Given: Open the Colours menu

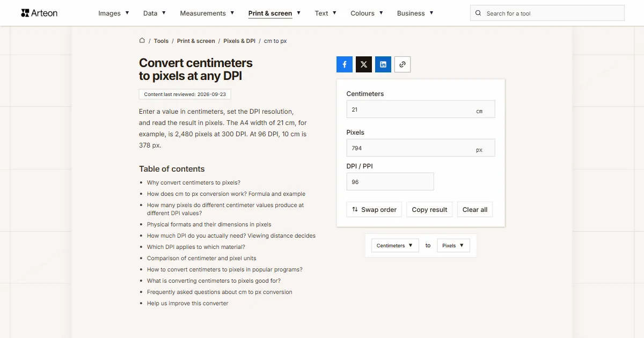Looking at the screenshot, I should tap(367, 13).
